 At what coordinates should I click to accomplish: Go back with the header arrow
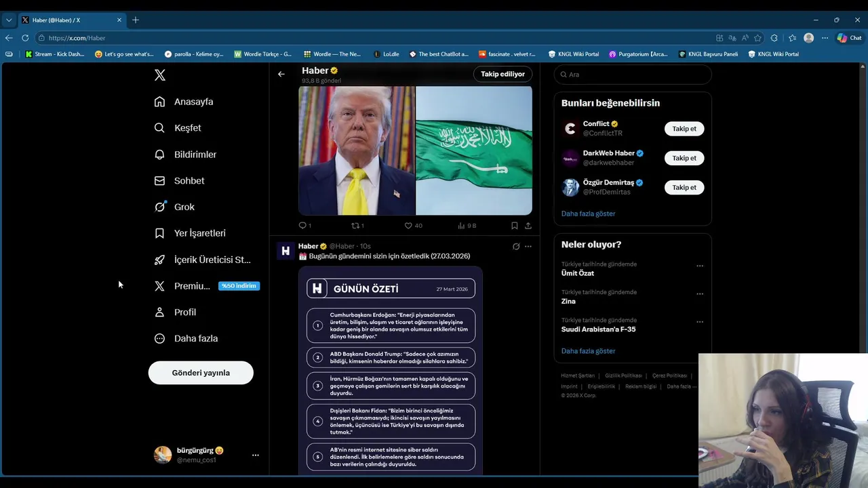pyautogui.click(x=281, y=74)
